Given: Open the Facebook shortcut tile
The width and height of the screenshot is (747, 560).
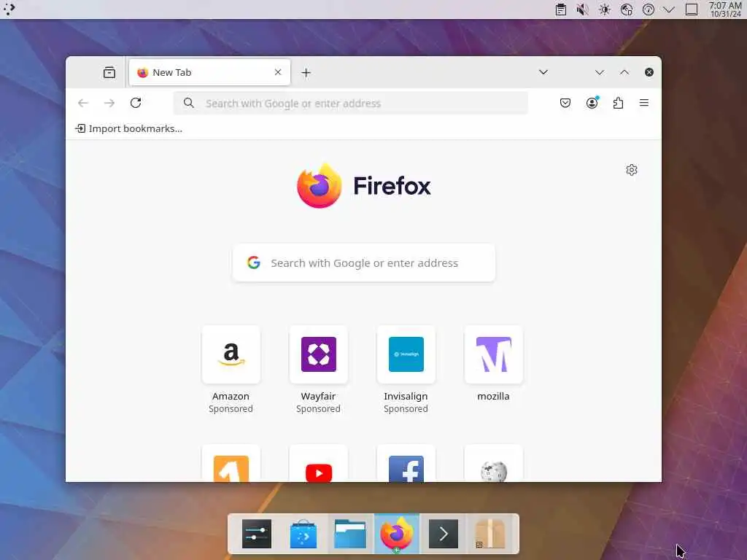Looking at the screenshot, I should pos(406,464).
